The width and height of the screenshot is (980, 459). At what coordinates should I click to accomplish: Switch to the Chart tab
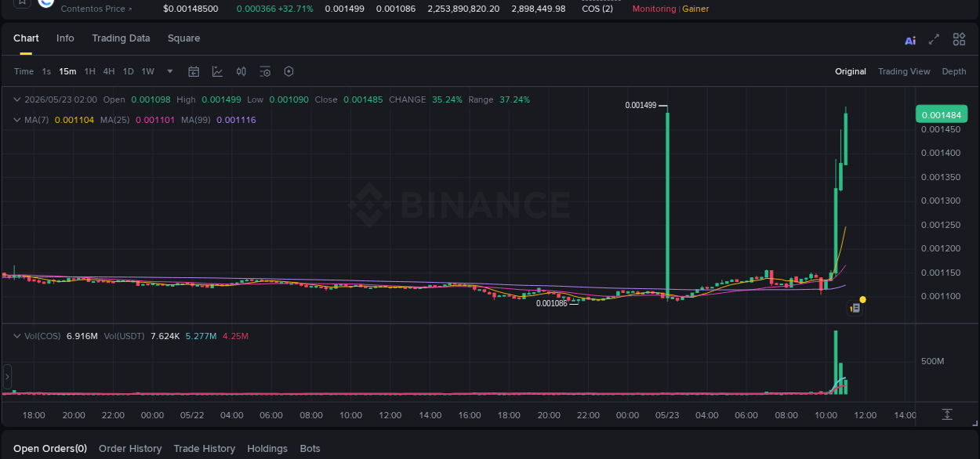coord(26,38)
